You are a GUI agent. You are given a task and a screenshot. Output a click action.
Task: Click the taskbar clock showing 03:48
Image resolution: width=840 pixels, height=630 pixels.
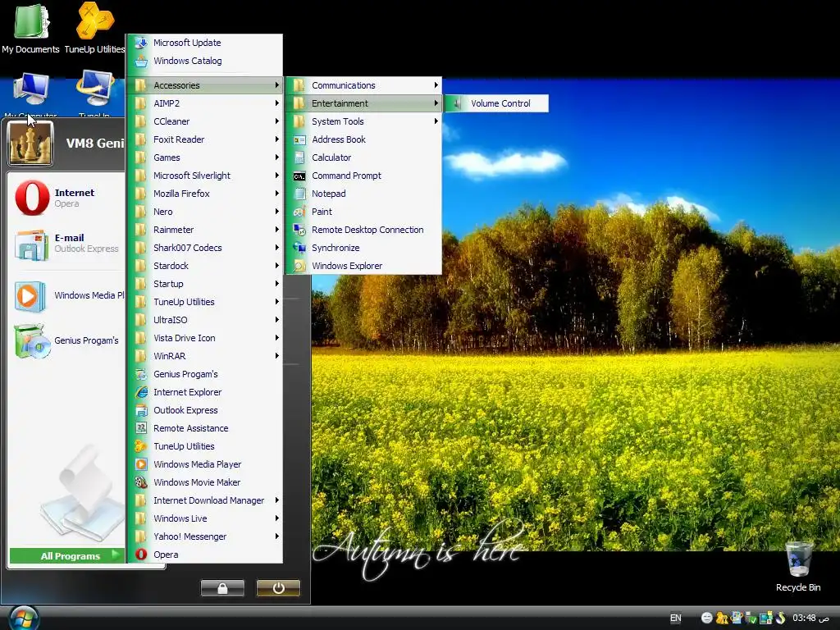click(810, 619)
